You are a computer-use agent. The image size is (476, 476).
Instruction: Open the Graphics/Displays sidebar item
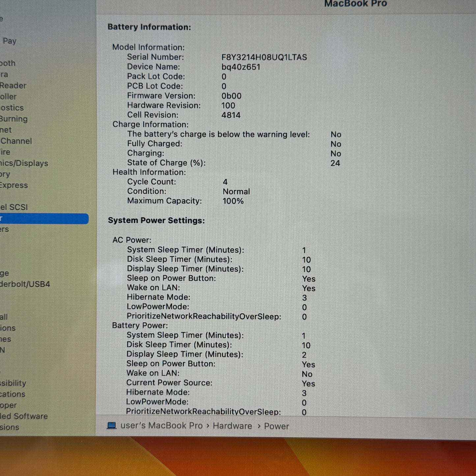coord(24,163)
